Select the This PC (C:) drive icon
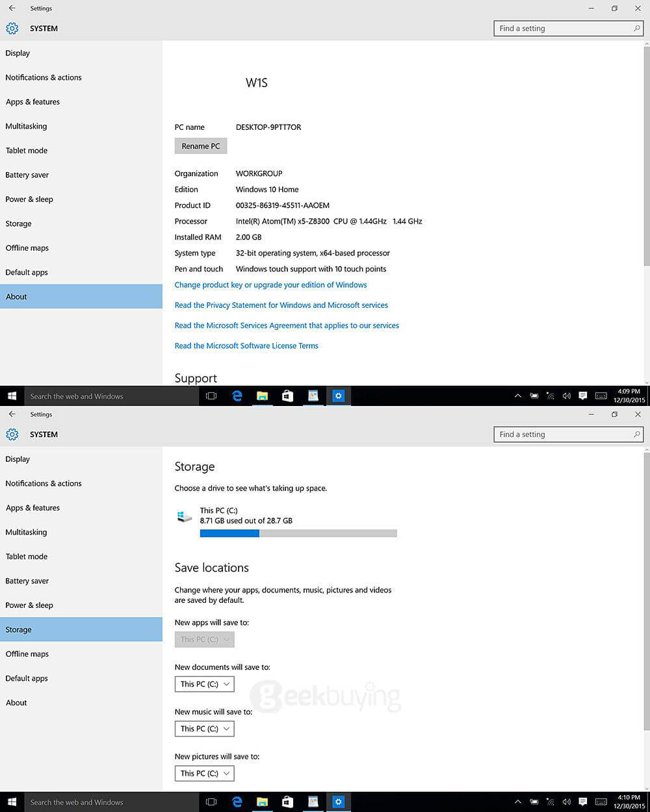The height and width of the screenshot is (812, 650). tap(184, 515)
